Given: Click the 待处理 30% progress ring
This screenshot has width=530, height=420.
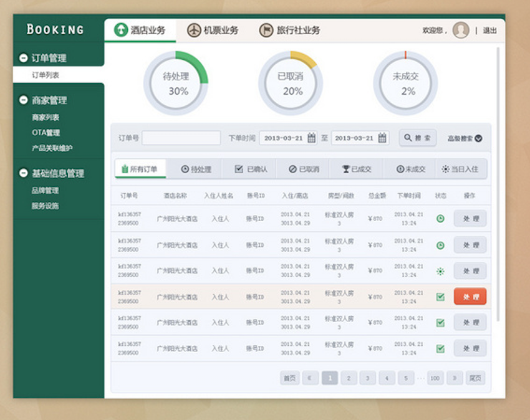Looking at the screenshot, I should click(176, 83).
